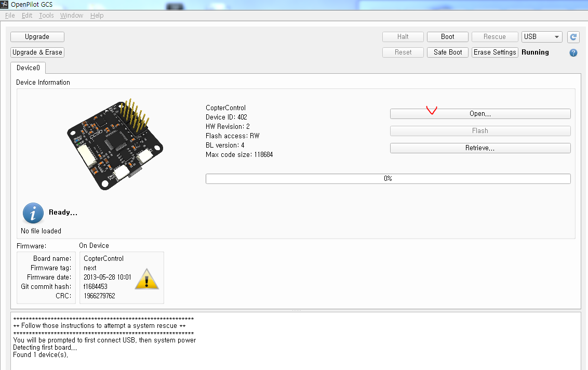Click the CRC value 1966279762
This screenshot has height=370, width=588.
tap(99, 296)
